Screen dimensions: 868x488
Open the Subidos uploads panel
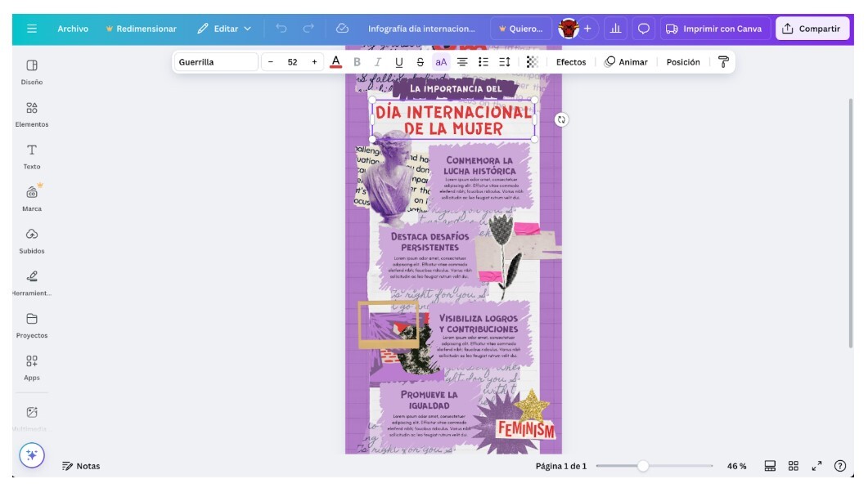click(31, 240)
